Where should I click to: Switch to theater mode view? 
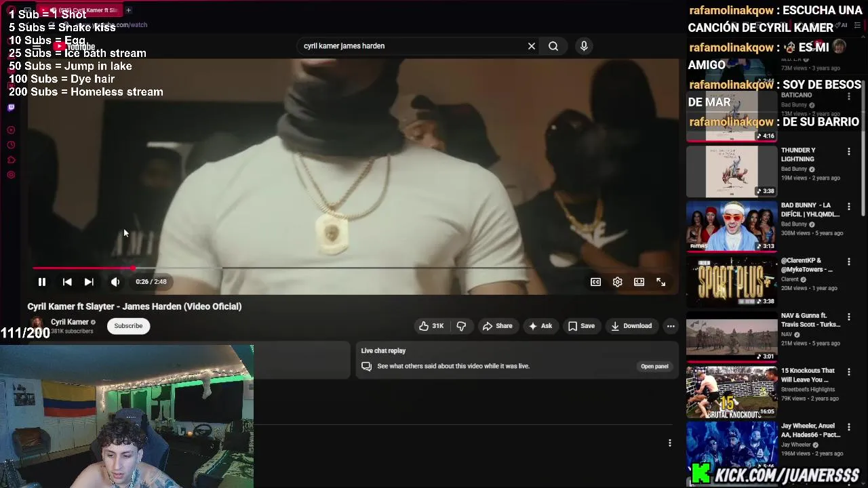639,282
